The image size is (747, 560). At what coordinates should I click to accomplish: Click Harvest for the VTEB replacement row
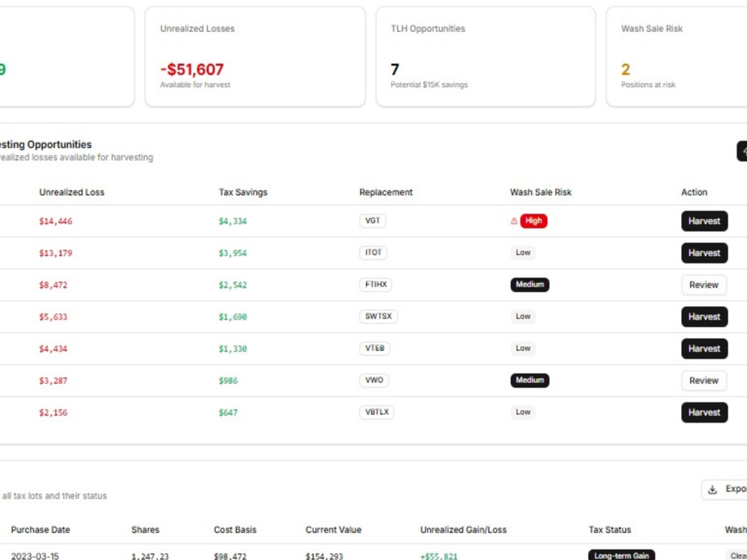[704, 349]
